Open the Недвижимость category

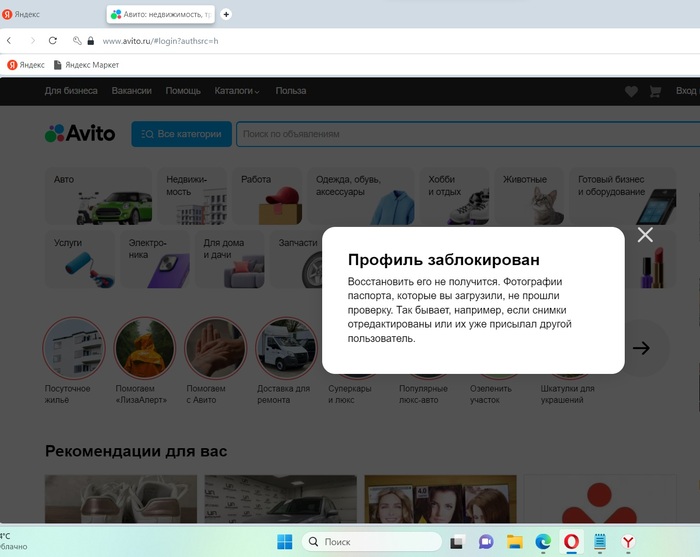coord(192,196)
